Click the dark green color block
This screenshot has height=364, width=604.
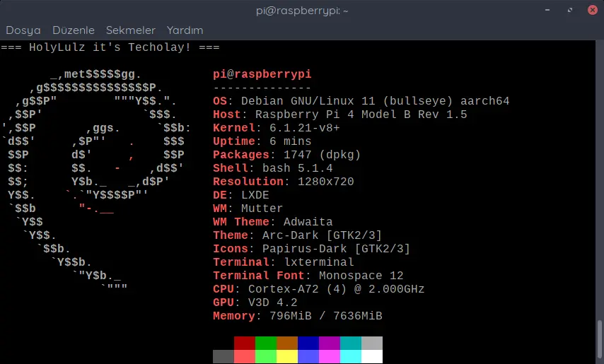(x=266, y=343)
